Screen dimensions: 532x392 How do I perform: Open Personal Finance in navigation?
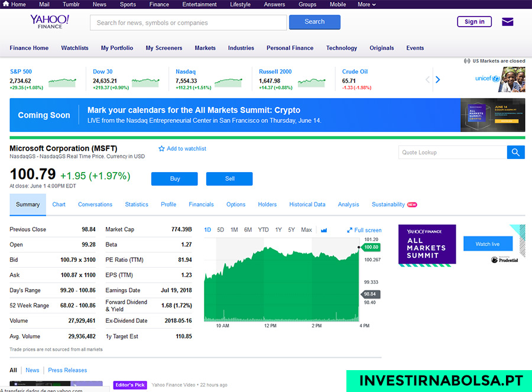coord(290,48)
